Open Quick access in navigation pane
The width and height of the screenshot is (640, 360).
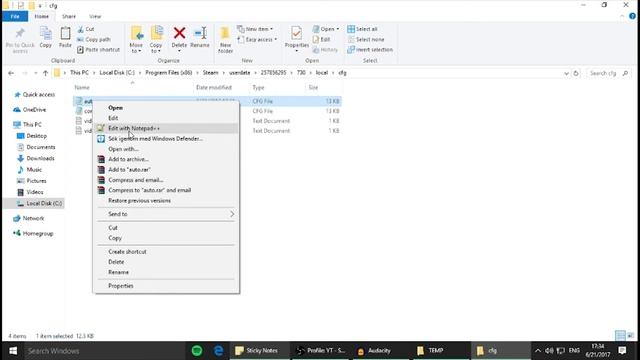[34, 95]
